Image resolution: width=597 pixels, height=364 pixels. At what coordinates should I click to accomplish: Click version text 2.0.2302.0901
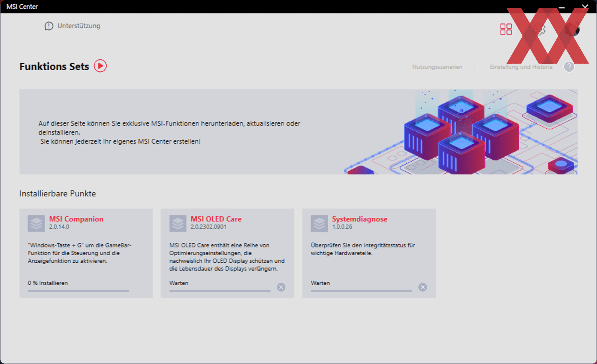click(209, 227)
